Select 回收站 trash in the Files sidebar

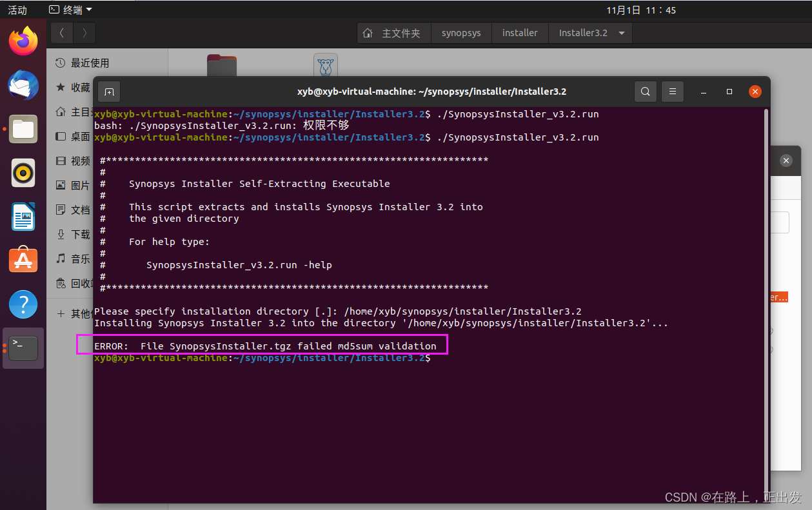(x=74, y=283)
